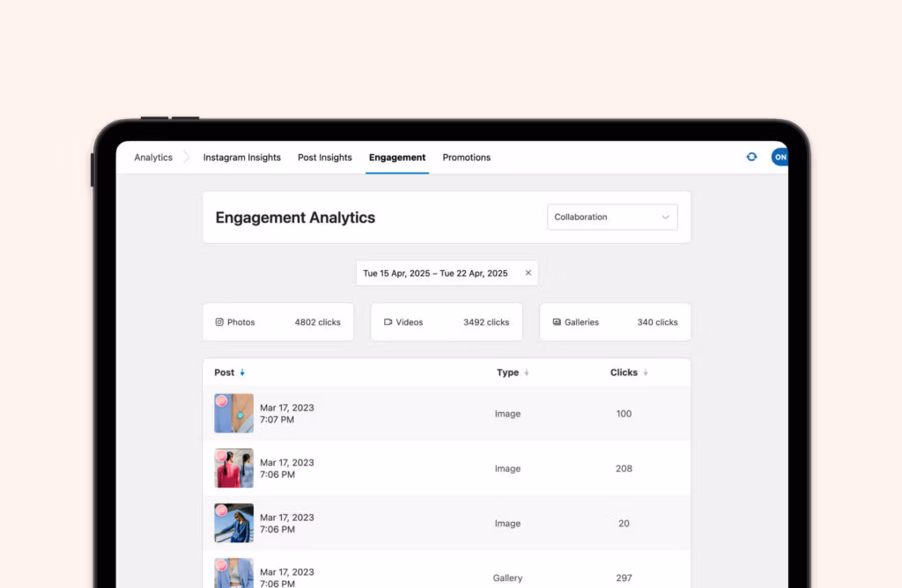Image resolution: width=902 pixels, height=588 pixels.
Task: Click the first post's image thumbnail
Action: point(233,413)
